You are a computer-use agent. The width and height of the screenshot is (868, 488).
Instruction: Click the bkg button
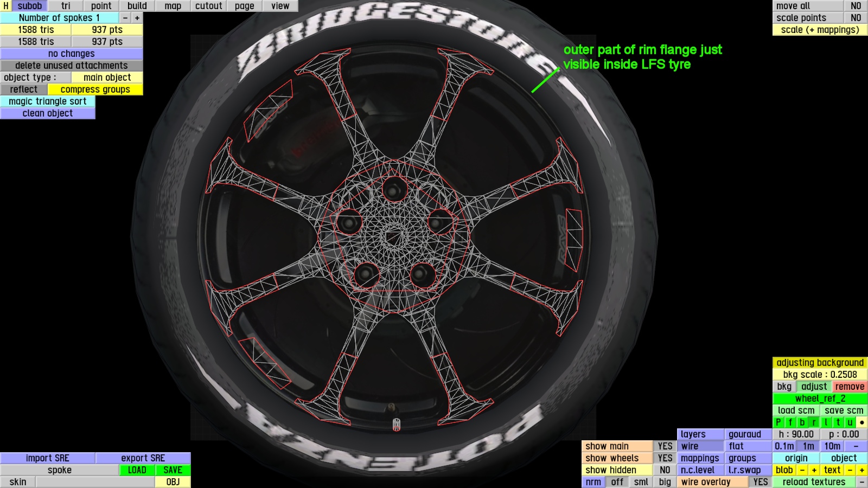coord(784,387)
